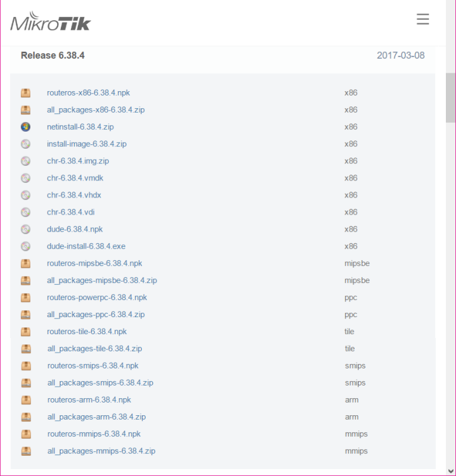This screenshot has height=476, width=456.
Task: Click package icon beside routeros-mmips-6.38.4.npk
Action: pyautogui.click(x=26, y=434)
